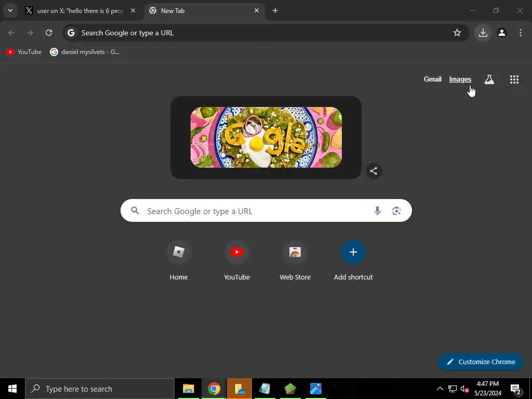Close the New Tab tab
This screenshot has height=399, width=532.
257,10
